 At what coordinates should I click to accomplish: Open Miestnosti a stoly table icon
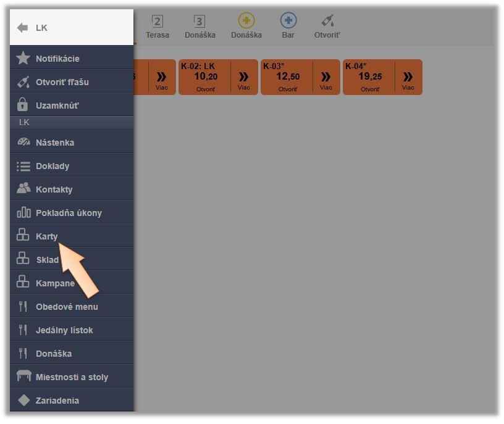point(23,377)
